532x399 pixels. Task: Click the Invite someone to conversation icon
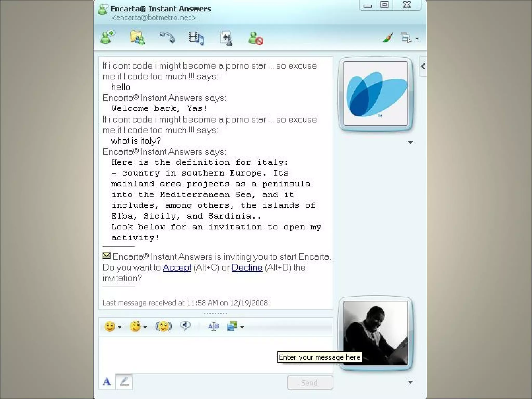click(108, 38)
